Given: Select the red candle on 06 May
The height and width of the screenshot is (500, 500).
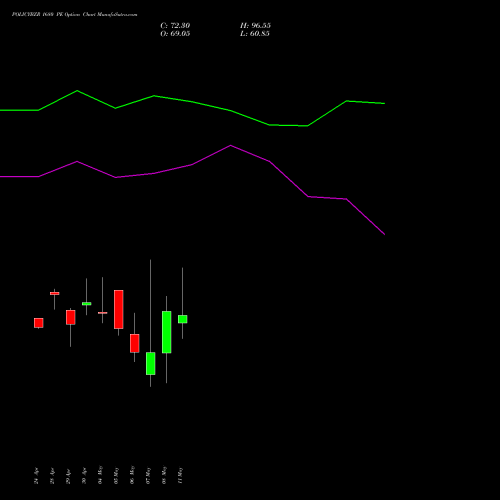Looking at the screenshot, I should coord(135,343).
